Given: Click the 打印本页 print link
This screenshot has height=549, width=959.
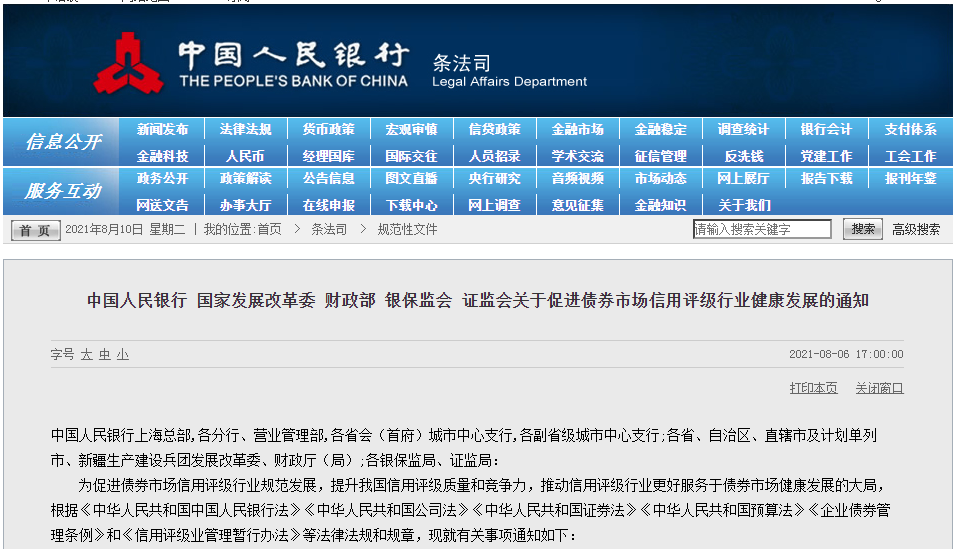Looking at the screenshot, I should pos(813,388).
